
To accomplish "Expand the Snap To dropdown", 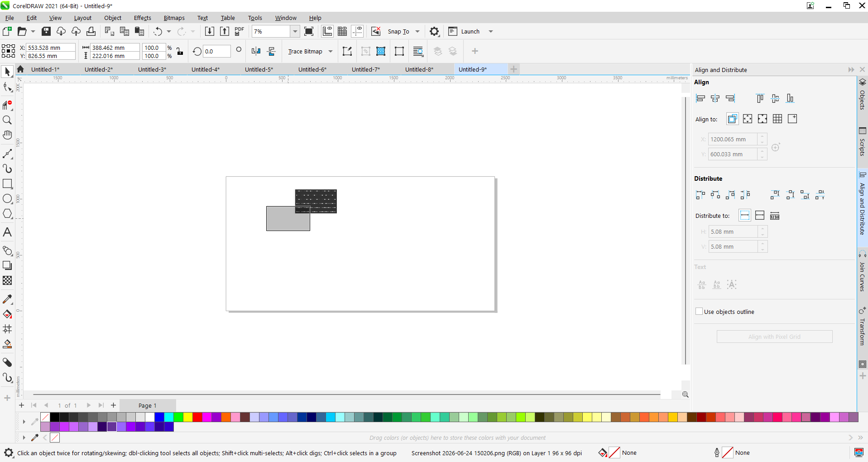I will click(417, 31).
